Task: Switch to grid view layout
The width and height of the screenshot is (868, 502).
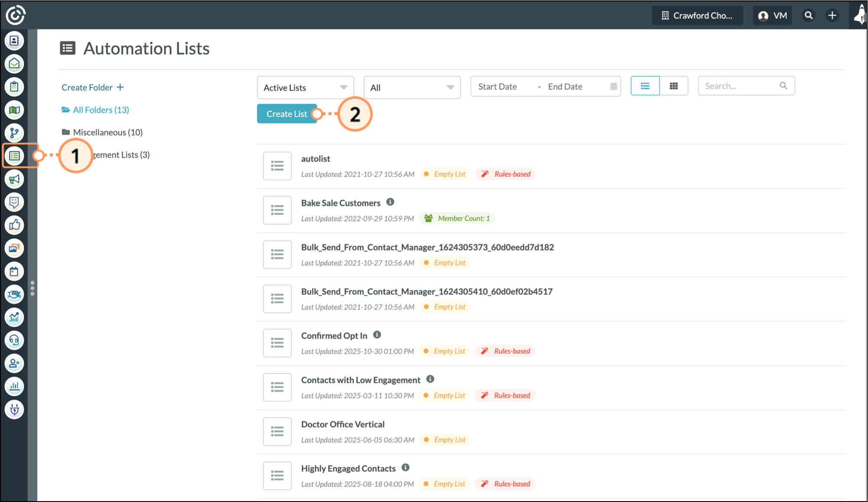Action: (x=673, y=86)
